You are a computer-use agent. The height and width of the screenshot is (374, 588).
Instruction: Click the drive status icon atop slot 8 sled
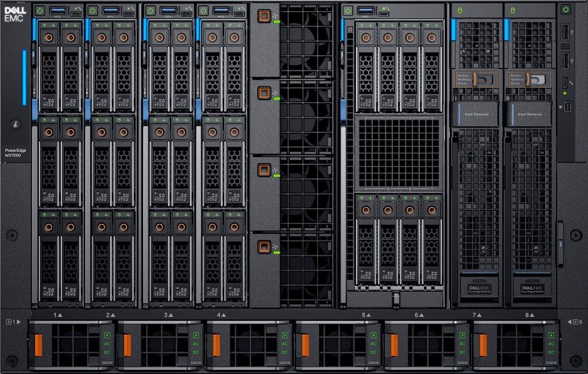[513, 10]
